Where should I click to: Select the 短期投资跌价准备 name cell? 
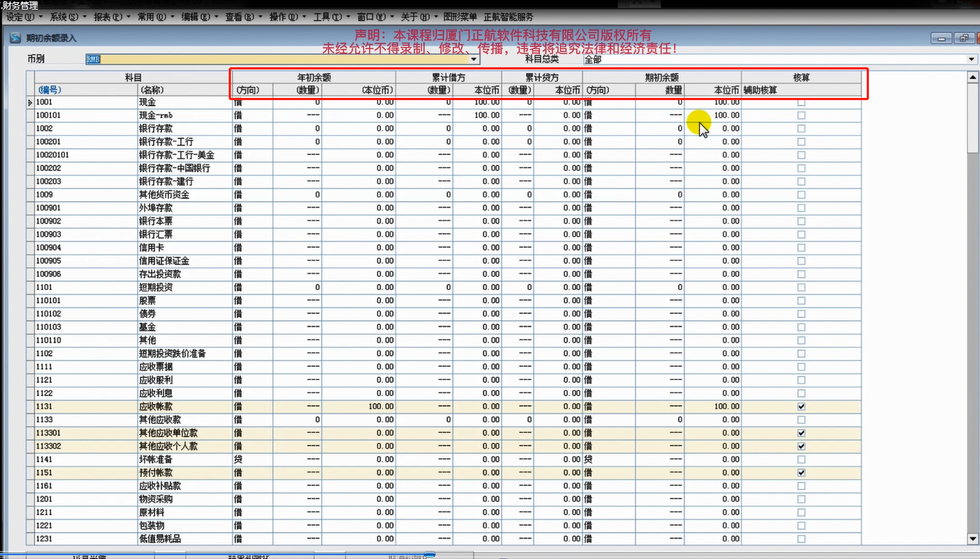185,354
